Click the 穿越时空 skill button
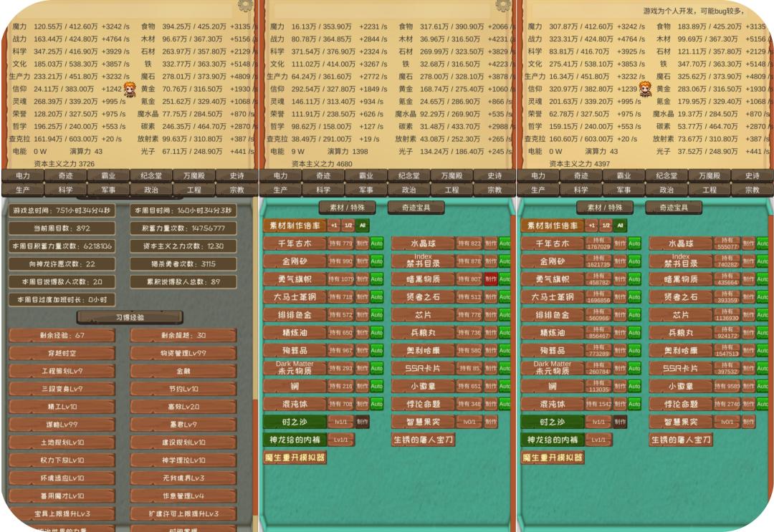774x532 pixels. tap(62, 353)
